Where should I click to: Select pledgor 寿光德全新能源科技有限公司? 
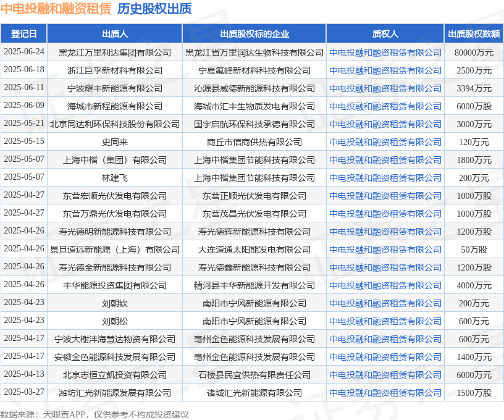(x=115, y=267)
